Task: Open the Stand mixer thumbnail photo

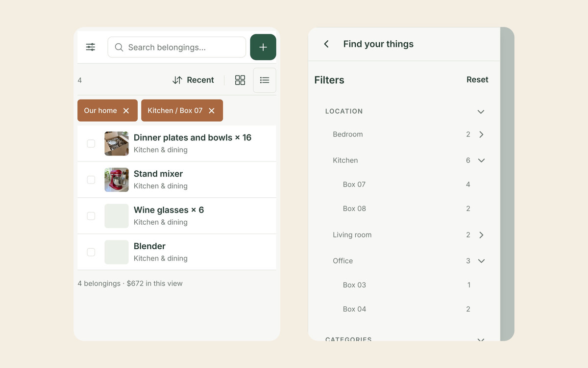Action: (117, 180)
